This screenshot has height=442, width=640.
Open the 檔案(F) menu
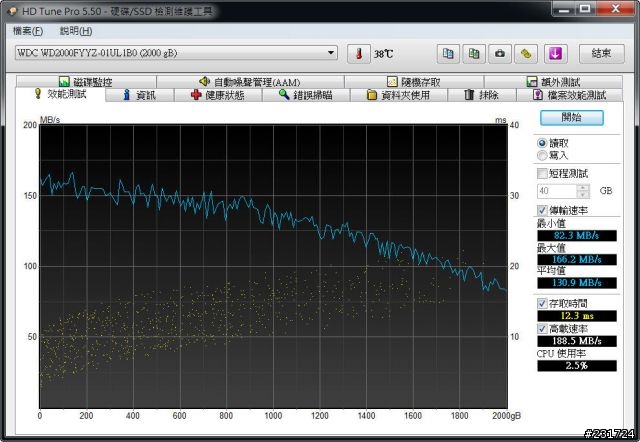click(28, 31)
